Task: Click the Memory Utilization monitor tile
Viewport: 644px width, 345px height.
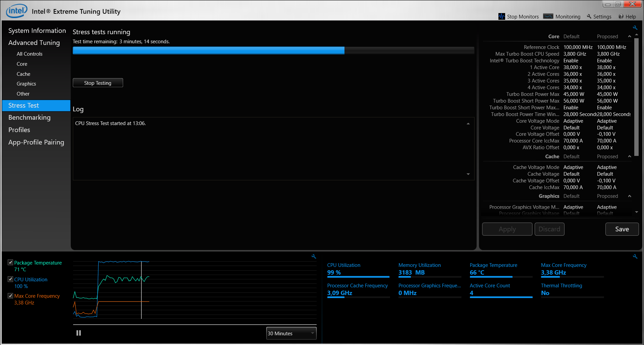Action: (x=429, y=270)
